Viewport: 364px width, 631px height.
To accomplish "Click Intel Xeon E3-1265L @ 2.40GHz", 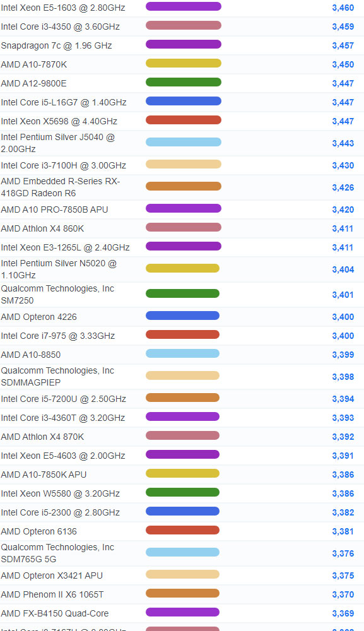I will tap(65, 247).
